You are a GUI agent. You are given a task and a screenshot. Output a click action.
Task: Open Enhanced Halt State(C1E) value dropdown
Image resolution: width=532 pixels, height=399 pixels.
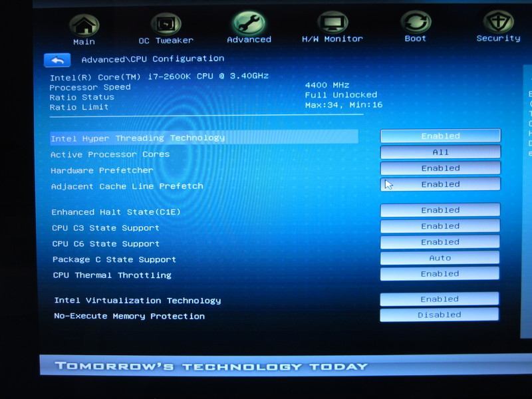coord(440,210)
